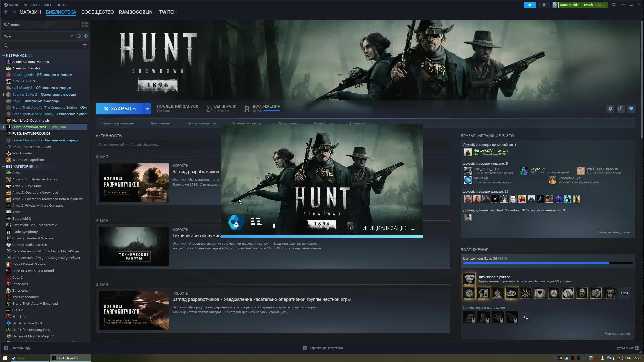Viewport: 644px width, 362px height.
Task: Select PUBG: BATTLEGROUNDS in library
Action: click(x=31, y=133)
